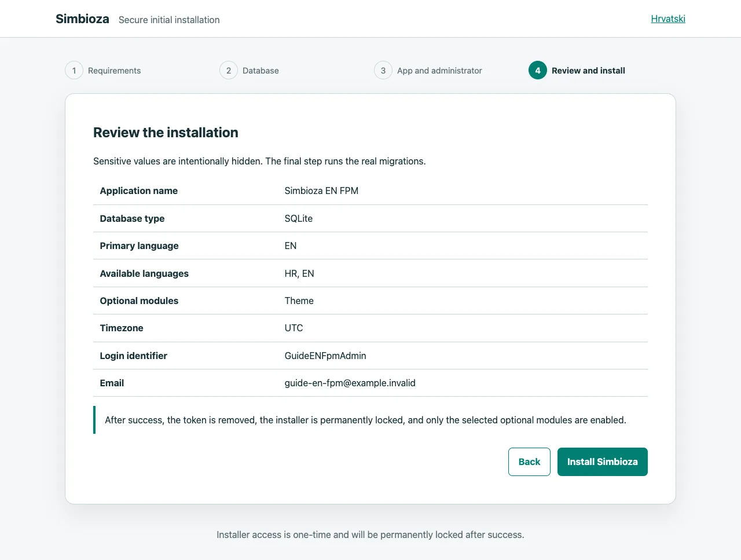The width and height of the screenshot is (741, 560).
Task: Select the 'UTC' timezone value
Action: (294, 328)
